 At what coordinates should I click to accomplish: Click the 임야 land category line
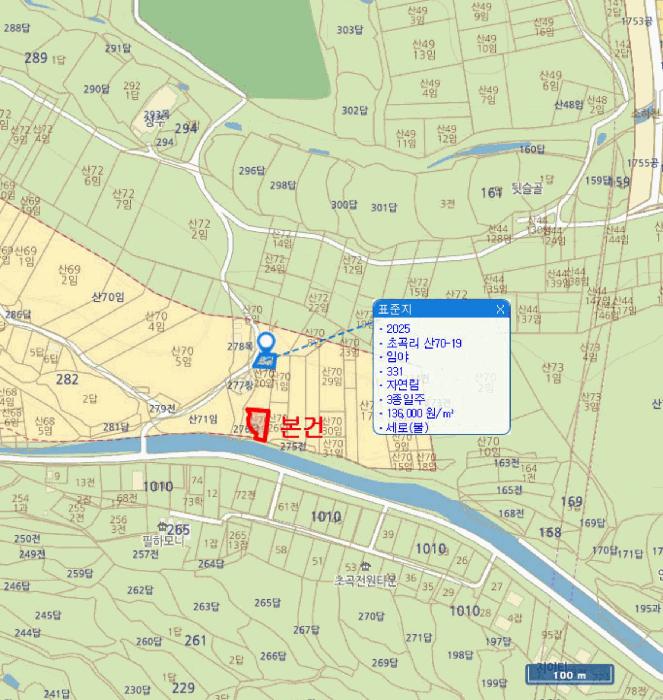[397, 355]
